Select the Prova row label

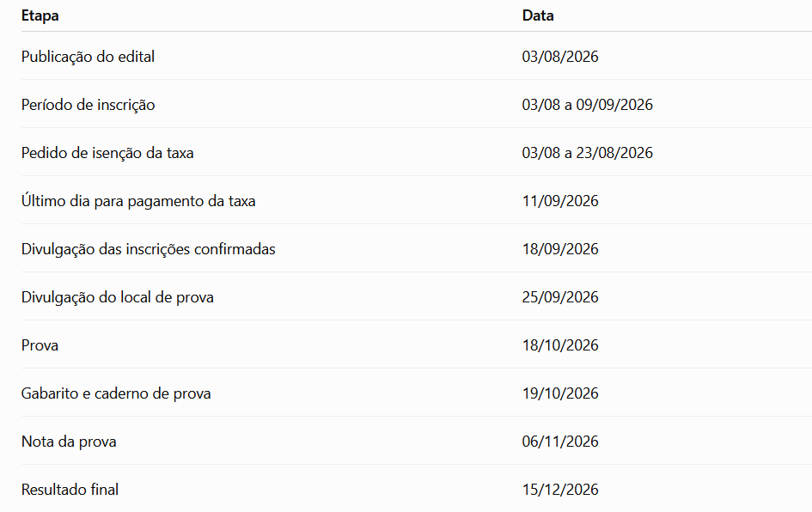[x=40, y=345]
